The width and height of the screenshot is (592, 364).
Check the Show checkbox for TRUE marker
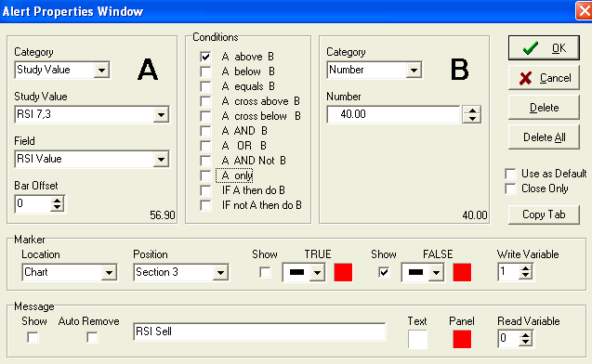(266, 272)
